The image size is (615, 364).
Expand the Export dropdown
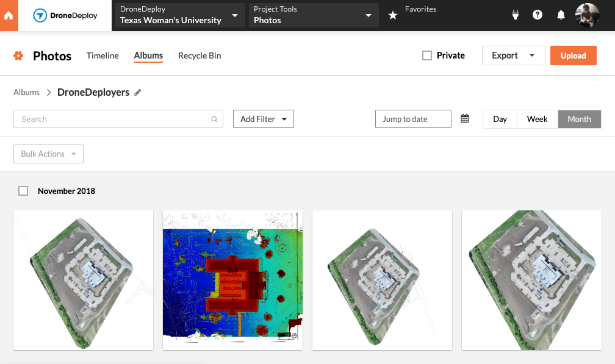point(514,55)
